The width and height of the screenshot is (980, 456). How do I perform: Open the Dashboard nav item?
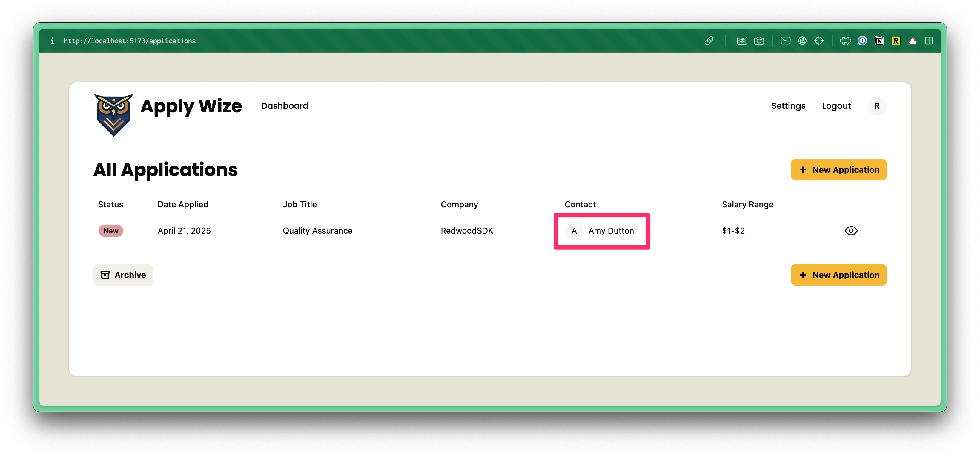coord(285,106)
